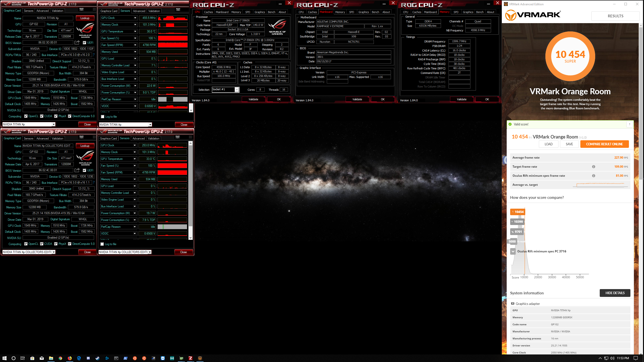The width and height of the screenshot is (644, 362).
Task: Click BIOS export icon beside 86.02.3D.00.01
Action: point(77,42)
